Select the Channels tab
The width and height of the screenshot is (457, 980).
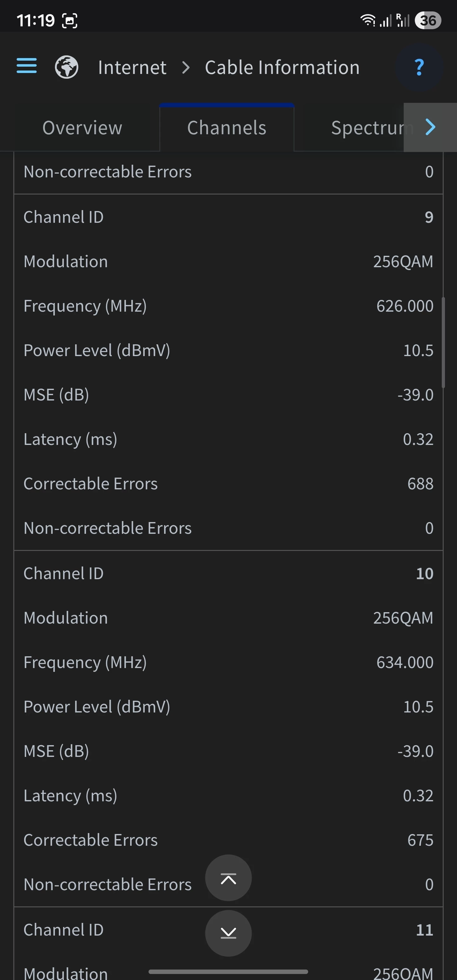(x=227, y=128)
